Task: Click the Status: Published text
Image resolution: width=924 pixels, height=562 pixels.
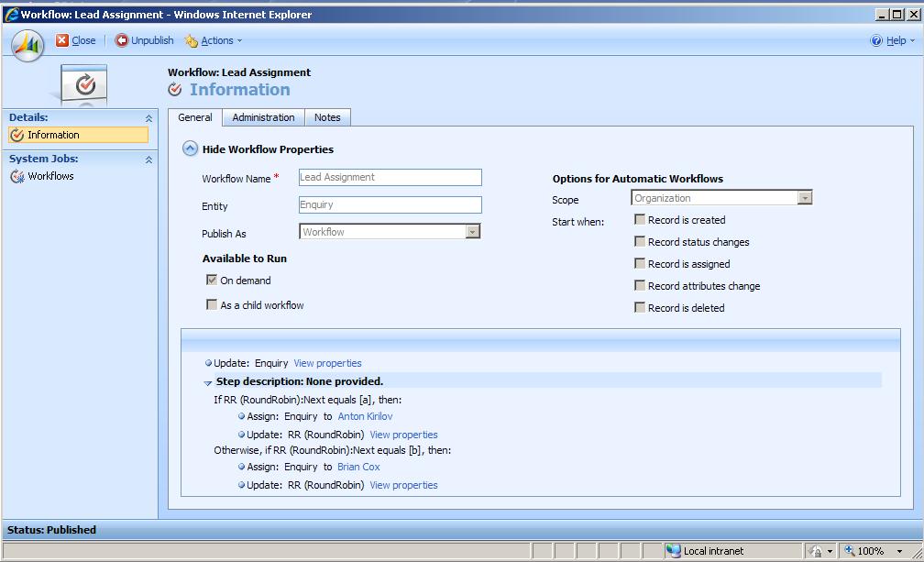Action: point(51,530)
